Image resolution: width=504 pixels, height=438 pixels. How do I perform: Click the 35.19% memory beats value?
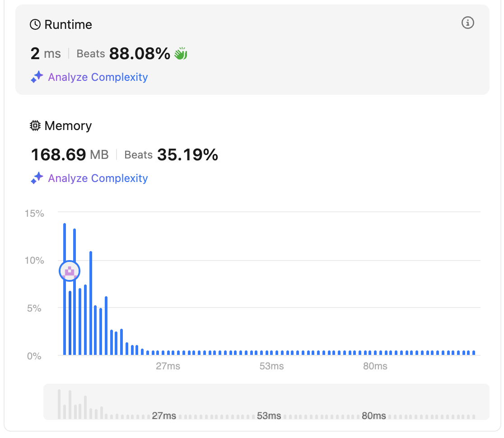coord(187,155)
